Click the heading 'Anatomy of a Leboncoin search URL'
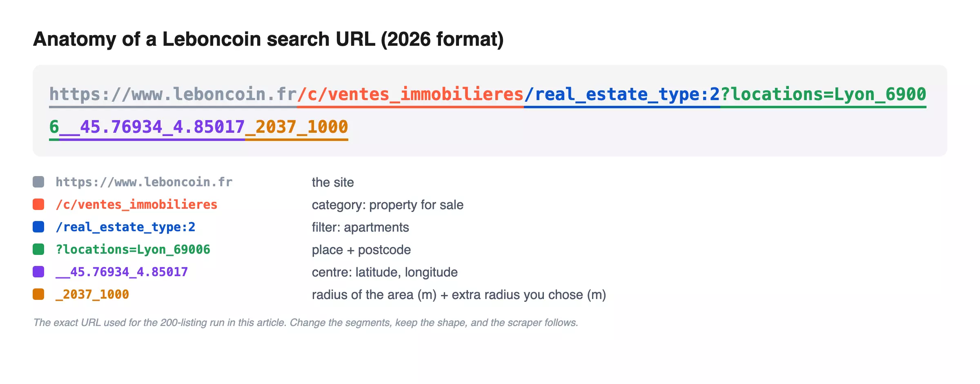 pos(204,39)
